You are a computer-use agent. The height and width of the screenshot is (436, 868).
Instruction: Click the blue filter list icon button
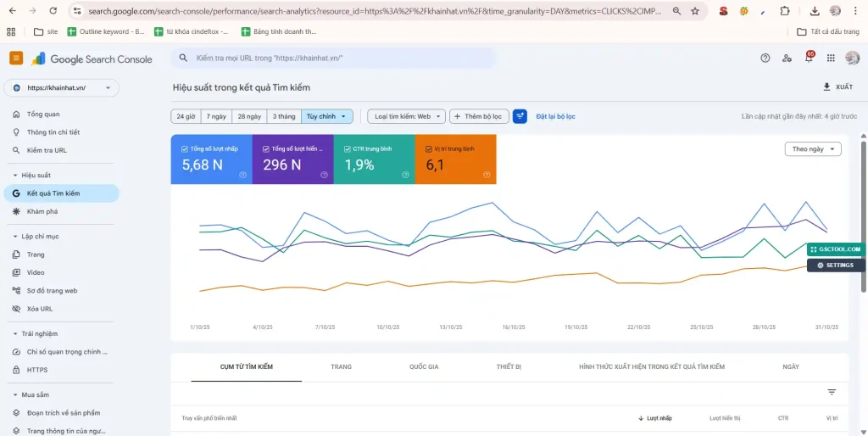click(520, 116)
